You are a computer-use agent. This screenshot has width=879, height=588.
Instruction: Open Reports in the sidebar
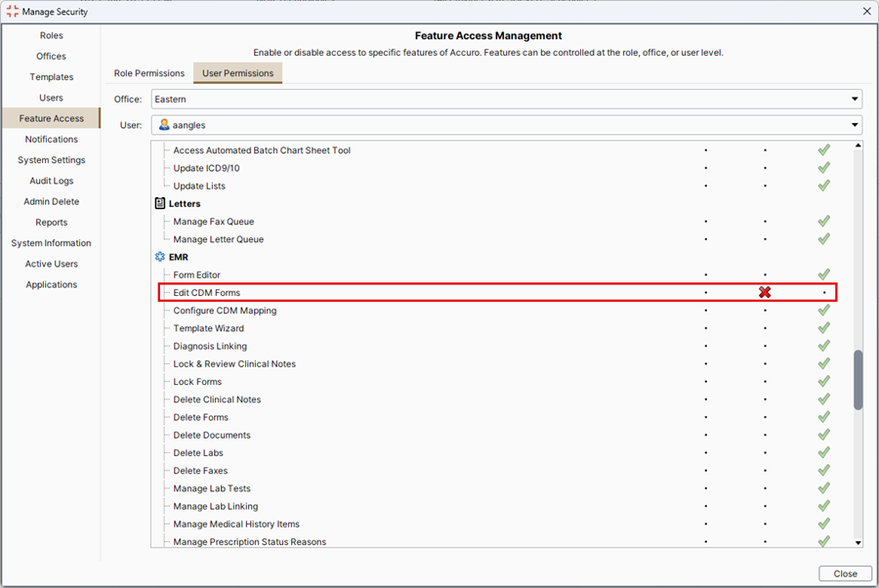click(x=51, y=222)
